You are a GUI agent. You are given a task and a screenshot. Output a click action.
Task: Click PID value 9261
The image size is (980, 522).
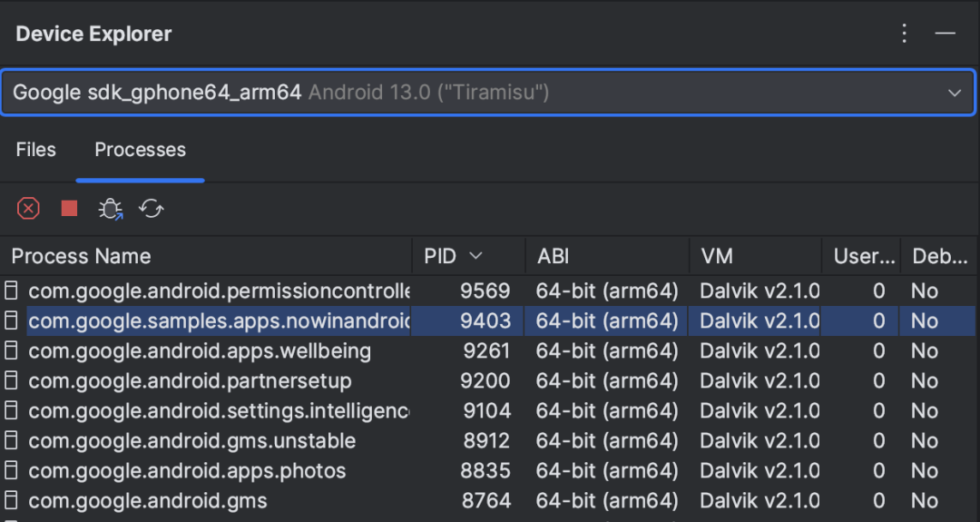coord(486,350)
